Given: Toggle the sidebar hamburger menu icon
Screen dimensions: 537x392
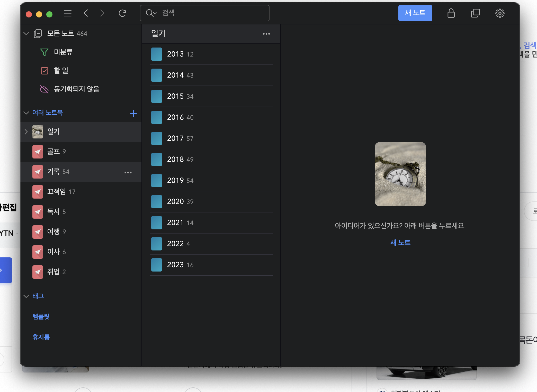Looking at the screenshot, I should 68,13.
